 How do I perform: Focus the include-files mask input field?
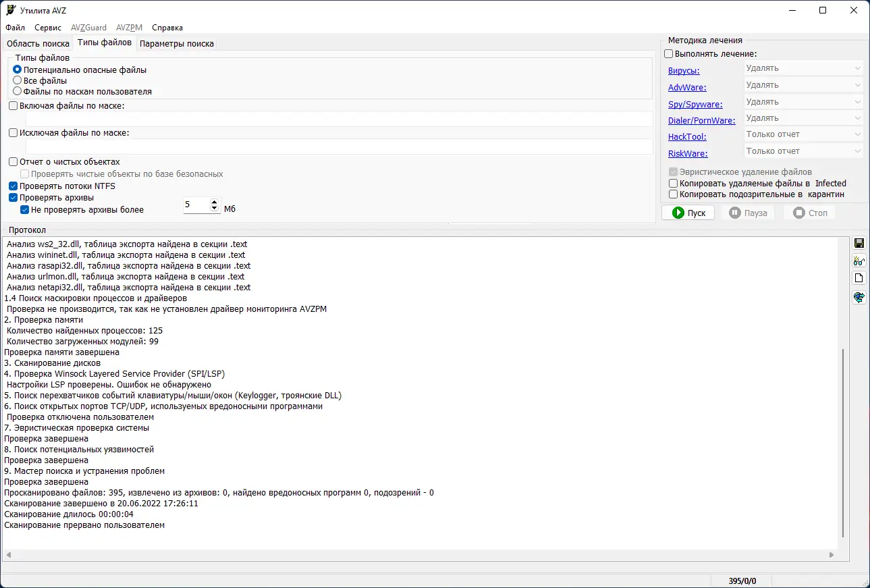339,119
